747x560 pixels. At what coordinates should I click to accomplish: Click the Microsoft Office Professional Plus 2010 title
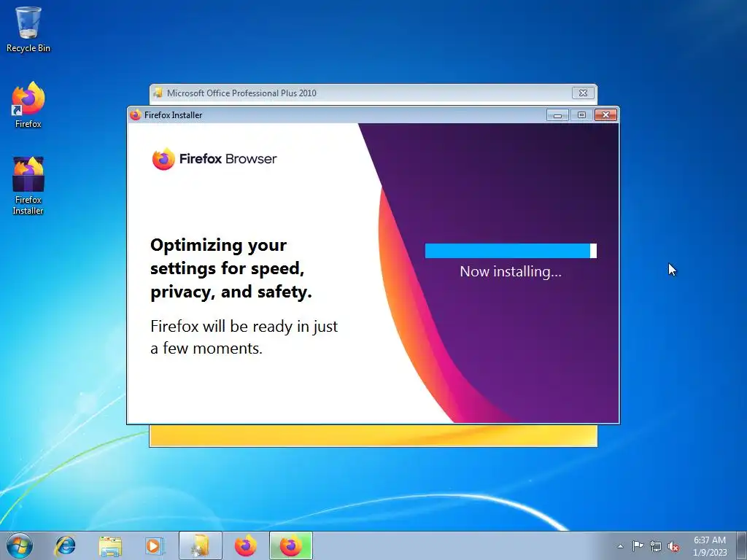coord(241,93)
